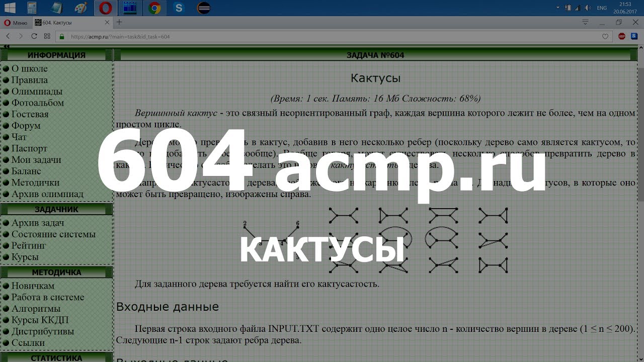The height and width of the screenshot is (362, 644).
Task: Open the Paint palette taskbar icon
Action: click(81, 8)
